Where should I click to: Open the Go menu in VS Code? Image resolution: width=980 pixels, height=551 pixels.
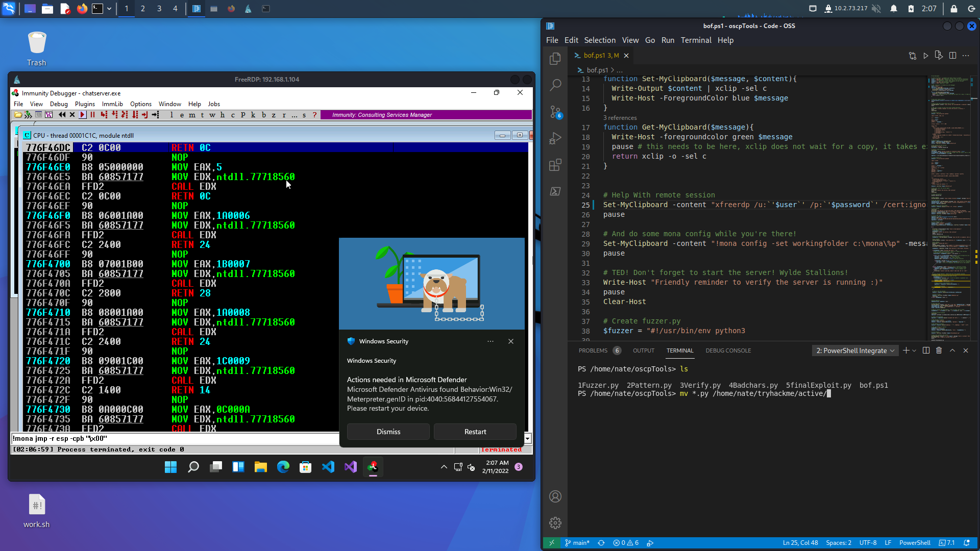650,40
